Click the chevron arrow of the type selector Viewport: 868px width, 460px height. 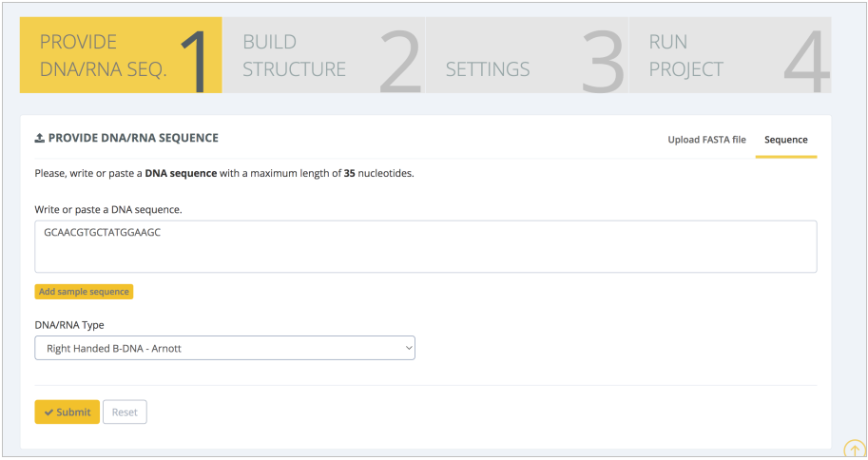(409, 349)
